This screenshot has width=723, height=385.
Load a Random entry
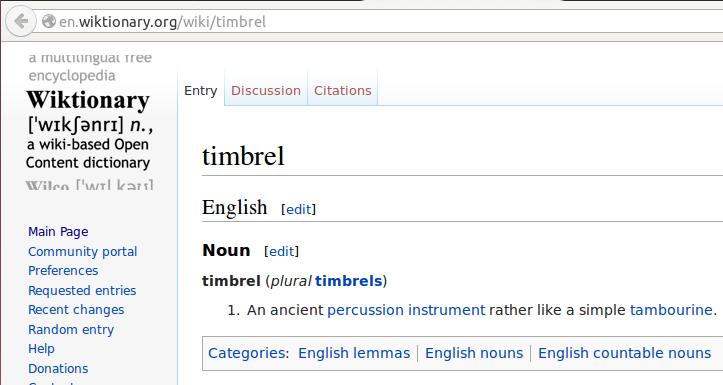[71, 330]
